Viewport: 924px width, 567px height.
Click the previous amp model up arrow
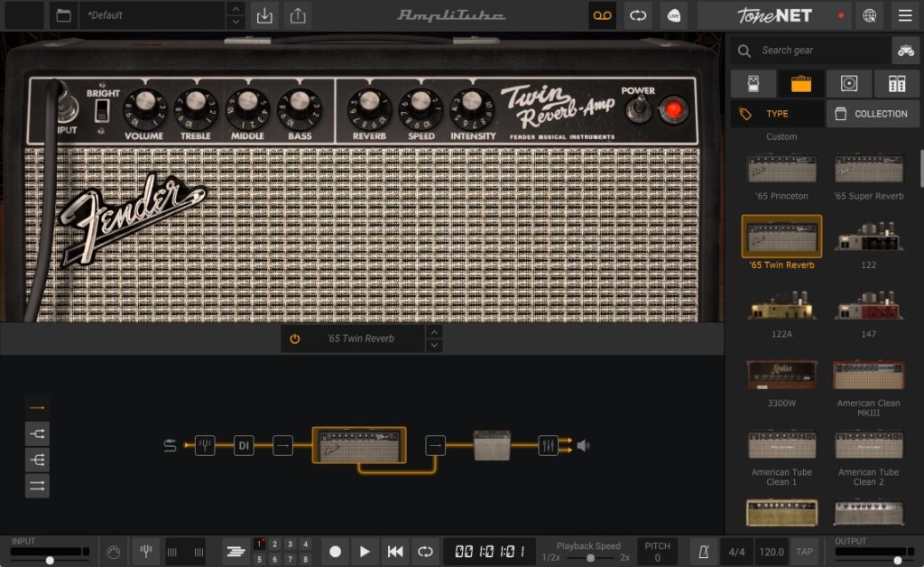coord(434,332)
